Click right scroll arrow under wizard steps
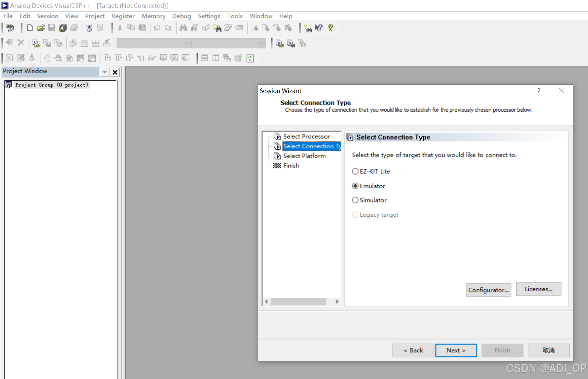Image resolution: width=588 pixels, height=379 pixels. (x=337, y=302)
